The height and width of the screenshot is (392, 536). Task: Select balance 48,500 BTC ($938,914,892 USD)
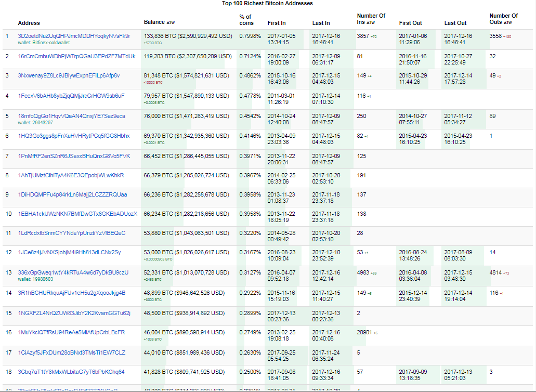pyautogui.click(x=184, y=312)
